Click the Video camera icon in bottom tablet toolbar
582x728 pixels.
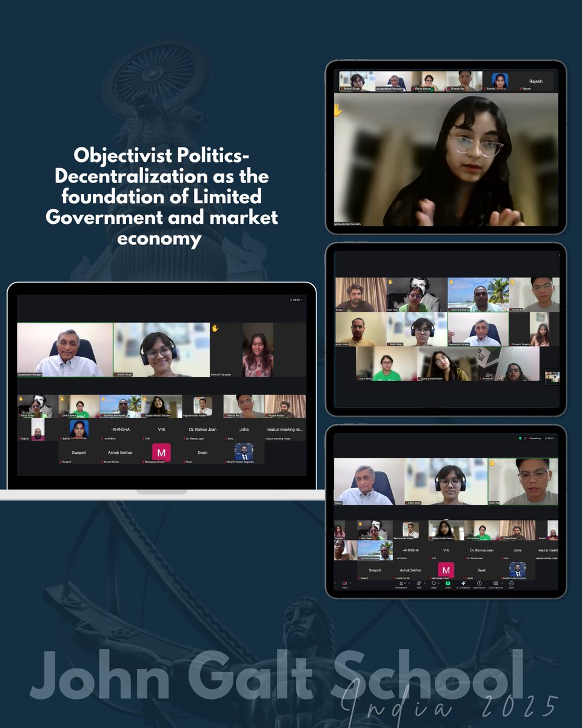point(345,584)
